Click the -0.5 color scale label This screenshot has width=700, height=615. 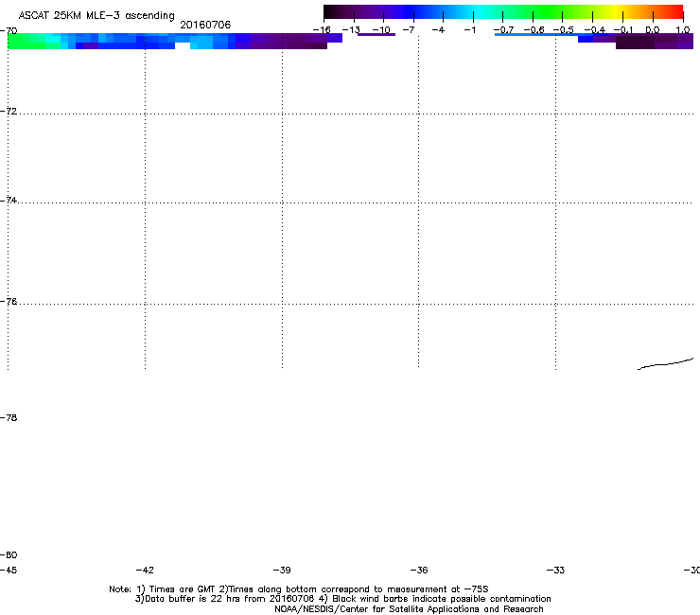(564, 29)
